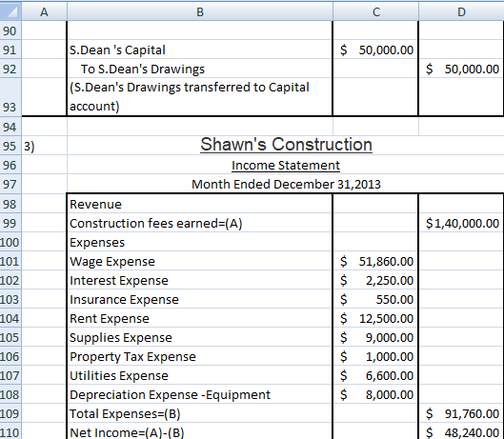Click the $6,600.00 utilities amount
This screenshot has width=504, height=439.
coord(375,375)
